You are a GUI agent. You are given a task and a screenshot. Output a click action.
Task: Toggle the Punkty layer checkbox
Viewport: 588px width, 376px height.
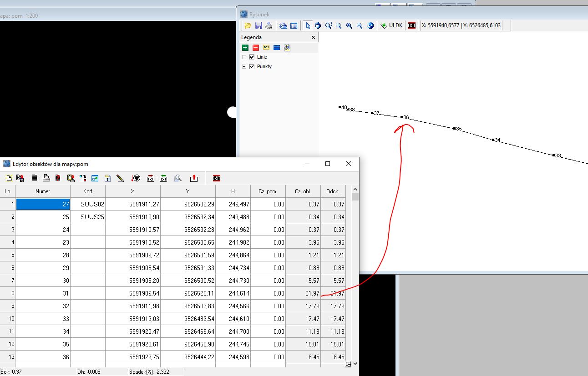(252, 66)
